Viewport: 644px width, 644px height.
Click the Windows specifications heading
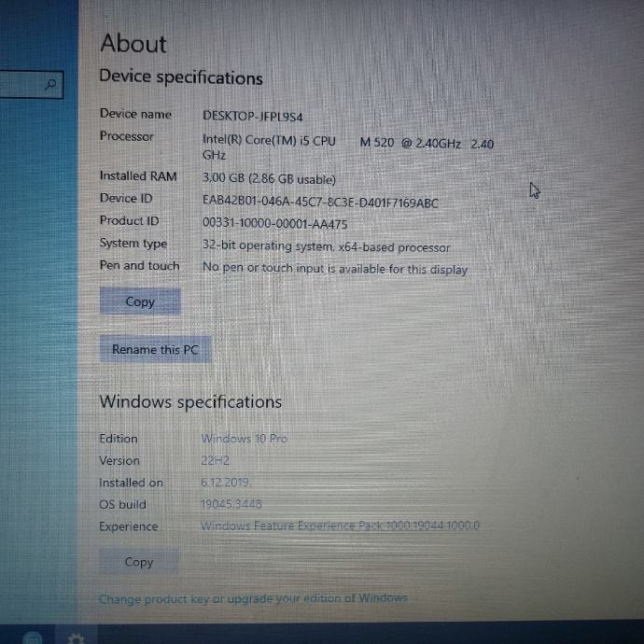tap(190, 401)
